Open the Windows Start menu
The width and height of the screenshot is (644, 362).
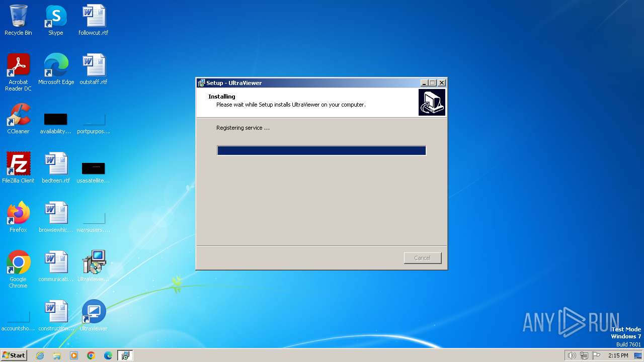pos(14,355)
